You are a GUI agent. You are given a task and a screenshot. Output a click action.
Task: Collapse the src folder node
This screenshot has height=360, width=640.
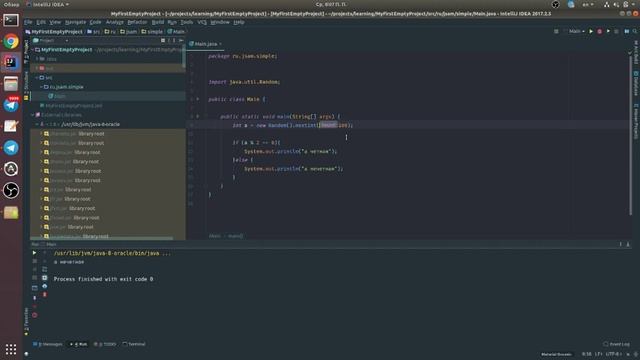point(37,78)
